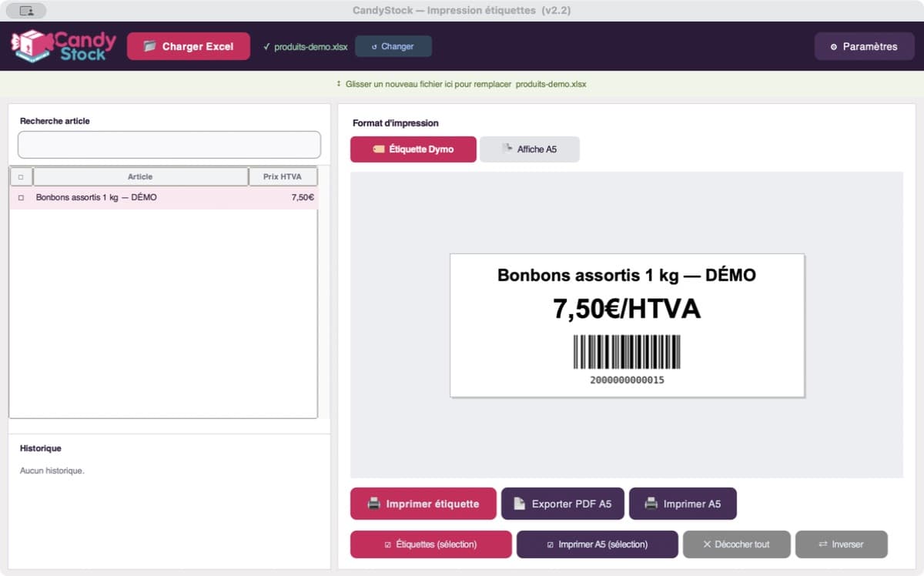Print labels with Imprimer étiquette
The image size is (924, 576).
click(423, 504)
